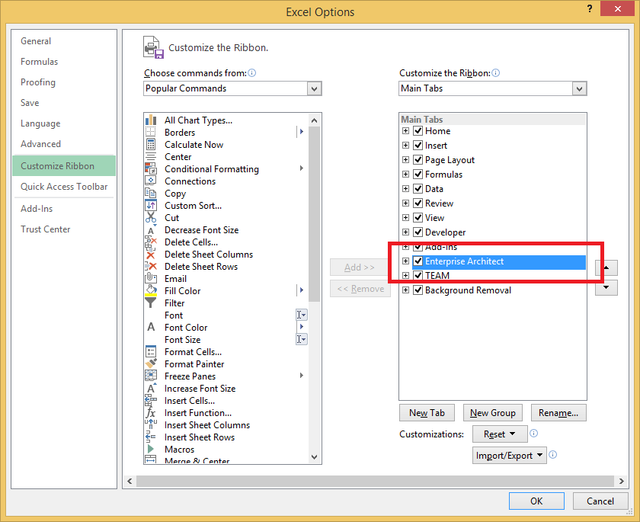
Task: Select the Conditional Formatting icon
Action: [151, 169]
